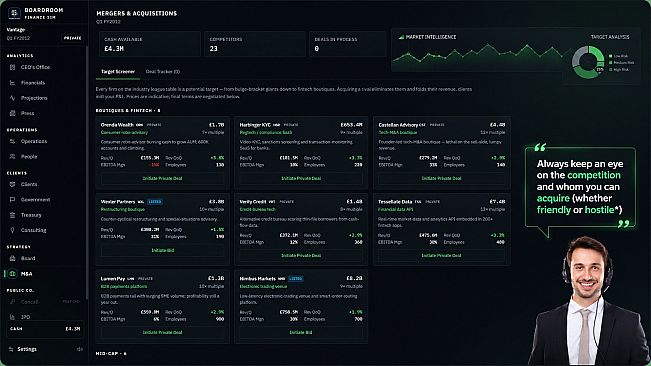Initiate Private Deal for Tessellate Data
The width and height of the screenshot is (651, 366).
[441, 256]
